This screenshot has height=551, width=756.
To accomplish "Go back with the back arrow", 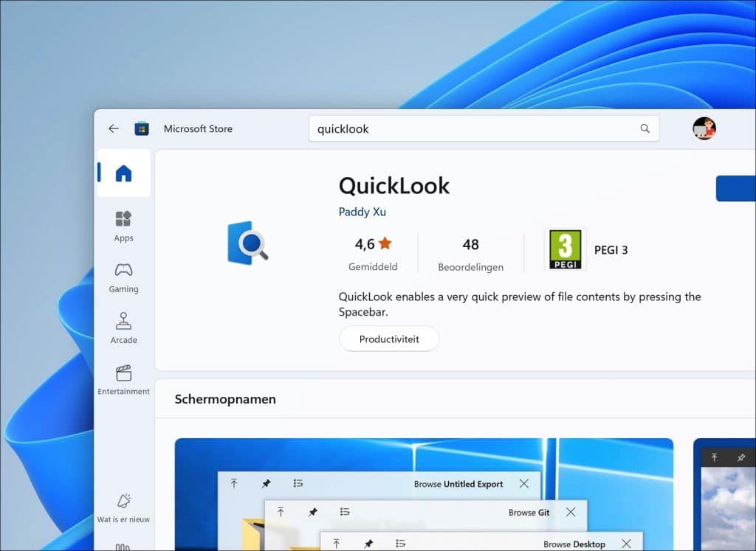I will 113,128.
